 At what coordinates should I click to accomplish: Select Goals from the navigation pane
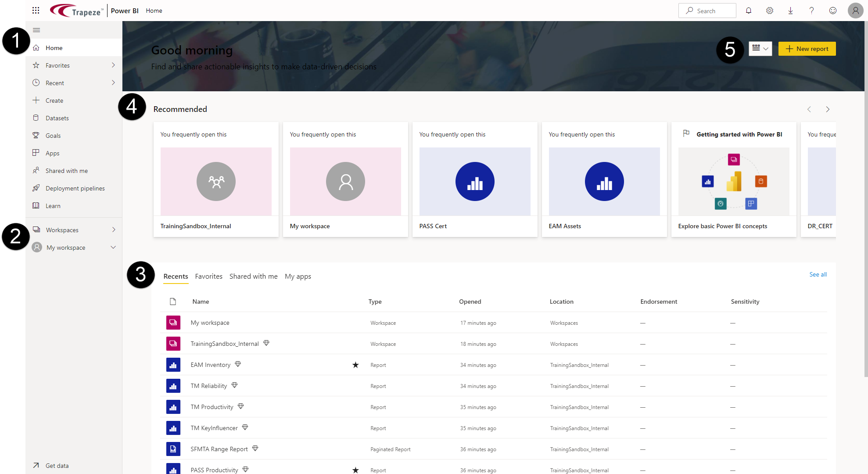tap(53, 135)
